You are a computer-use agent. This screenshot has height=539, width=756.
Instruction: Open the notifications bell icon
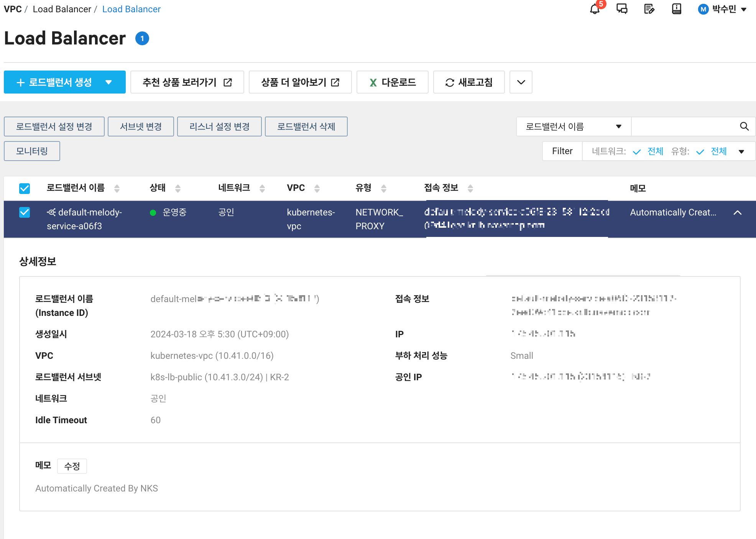click(x=595, y=9)
